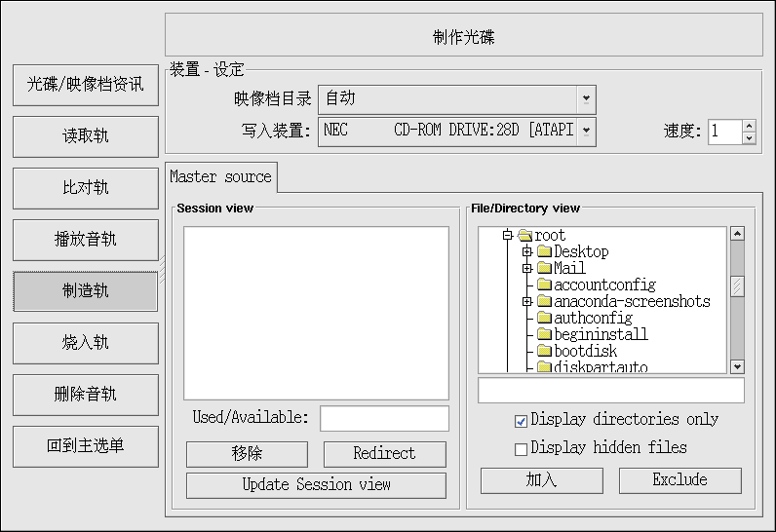Expand the Desktop tree node
Image resolution: width=776 pixels, height=532 pixels.
coord(526,251)
